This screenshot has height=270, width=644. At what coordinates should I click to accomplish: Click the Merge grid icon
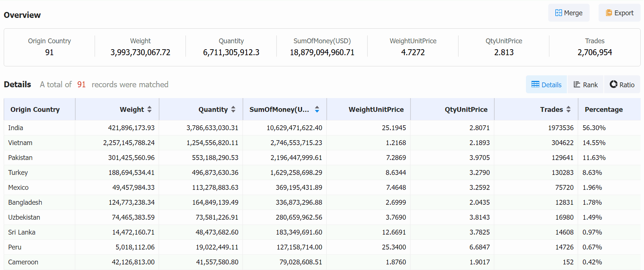coord(558,13)
